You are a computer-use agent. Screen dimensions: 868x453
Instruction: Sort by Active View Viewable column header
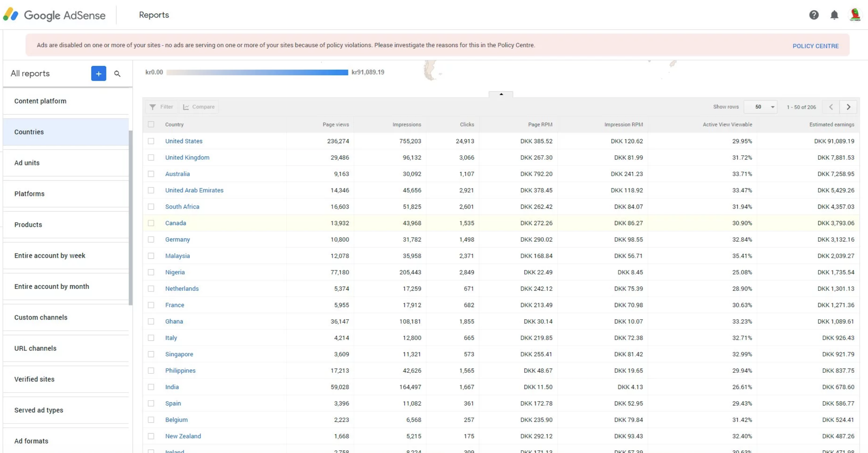tap(727, 124)
